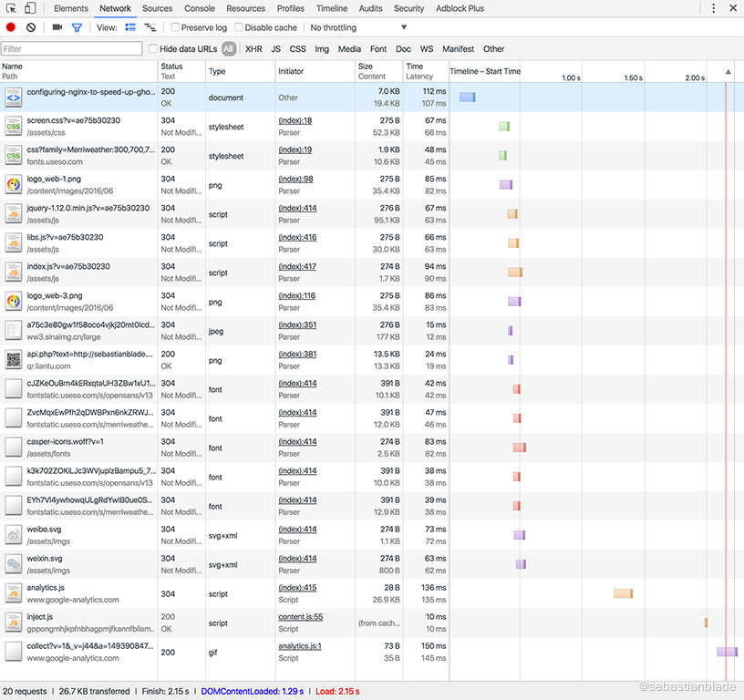Filter requests by XHR
The height and width of the screenshot is (700, 744).
tap(253, 49)
